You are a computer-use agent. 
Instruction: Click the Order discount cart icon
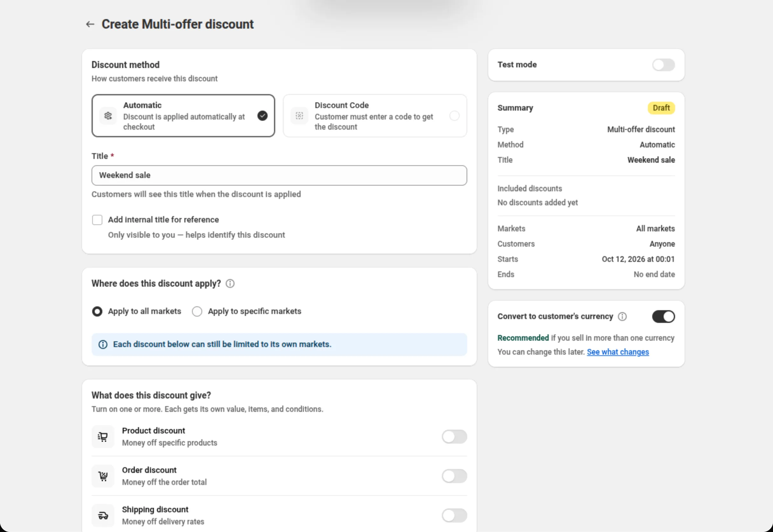pos(103,476)
